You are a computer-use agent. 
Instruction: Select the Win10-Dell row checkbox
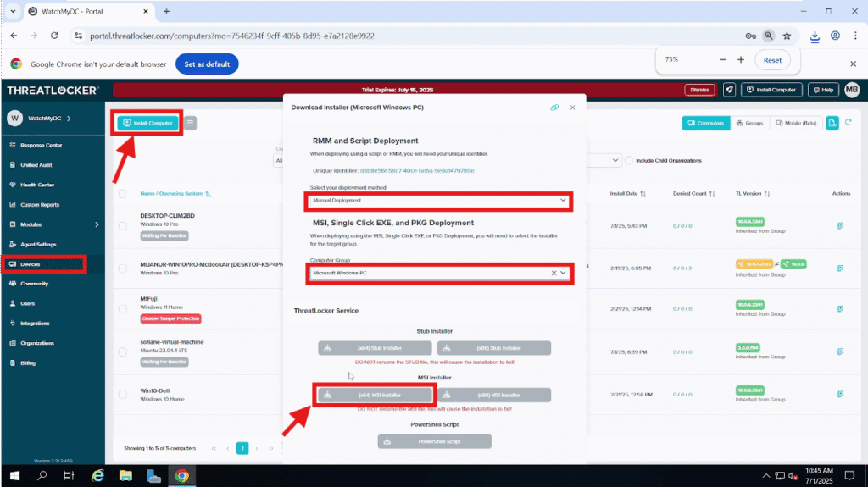pyautogui.click(x=122, y=395)
